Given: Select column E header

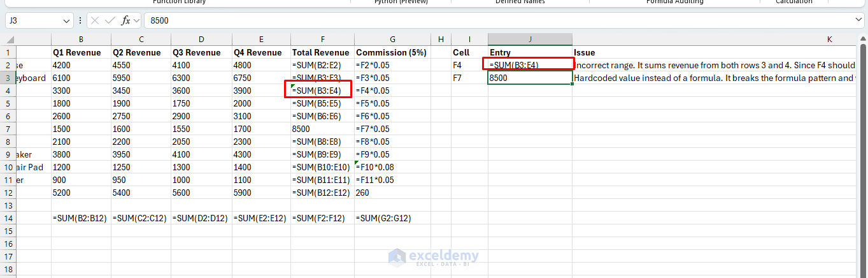Looking at the screenshot, I should [x=261, y=40].
